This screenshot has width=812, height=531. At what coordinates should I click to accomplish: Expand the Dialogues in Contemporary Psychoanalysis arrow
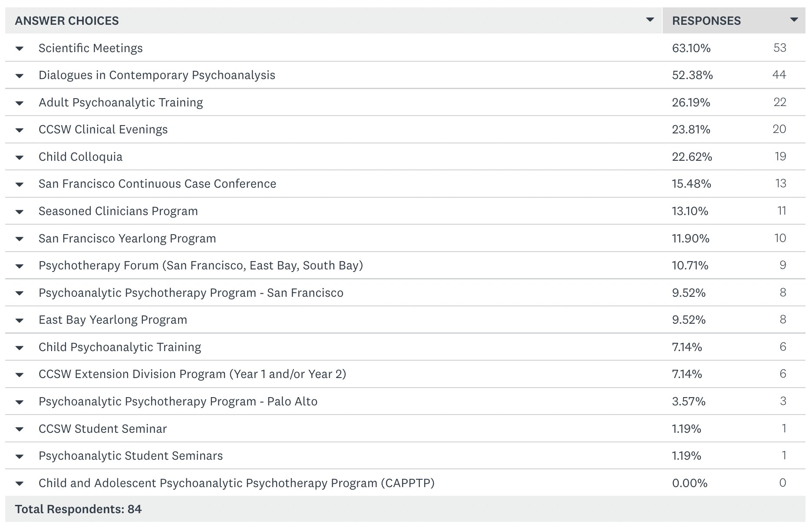click(x=20, y=76)
